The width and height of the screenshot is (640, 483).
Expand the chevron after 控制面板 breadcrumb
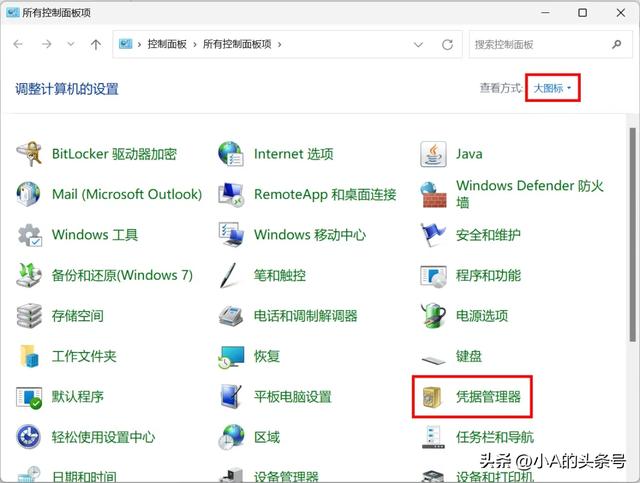click(195, 44)
